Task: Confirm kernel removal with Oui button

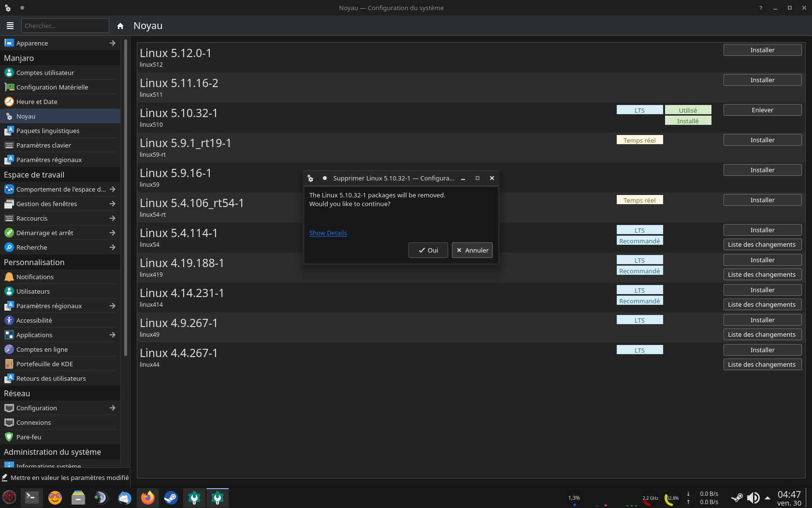Action: point(428,250)
